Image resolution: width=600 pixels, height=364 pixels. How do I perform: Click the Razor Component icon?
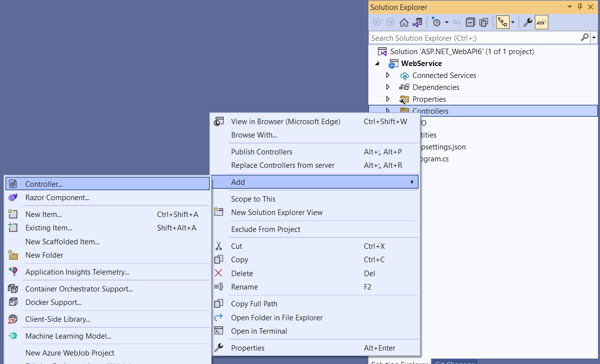point(13,198)
